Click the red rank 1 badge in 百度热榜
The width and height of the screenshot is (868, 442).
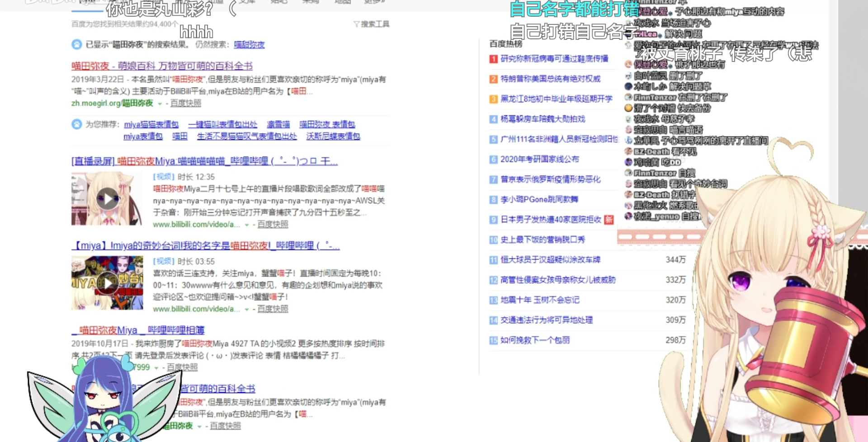point(493,59)
